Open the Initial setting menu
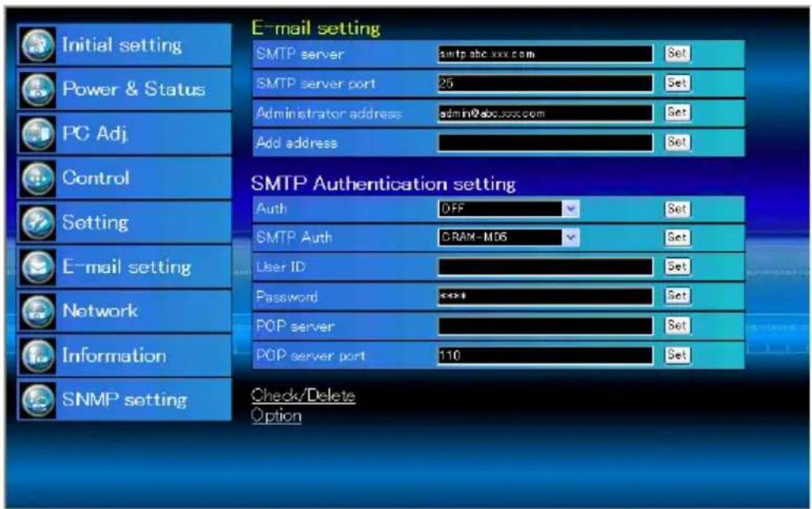 (x=124, y=45)
